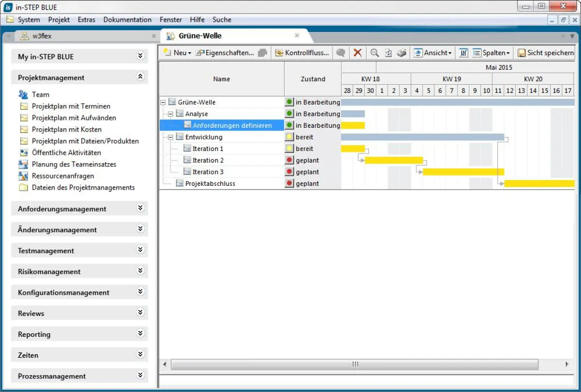Viewport: 581px width, 392px height.
Task: Open the Projekt menu
Action: tap(59, 19)
